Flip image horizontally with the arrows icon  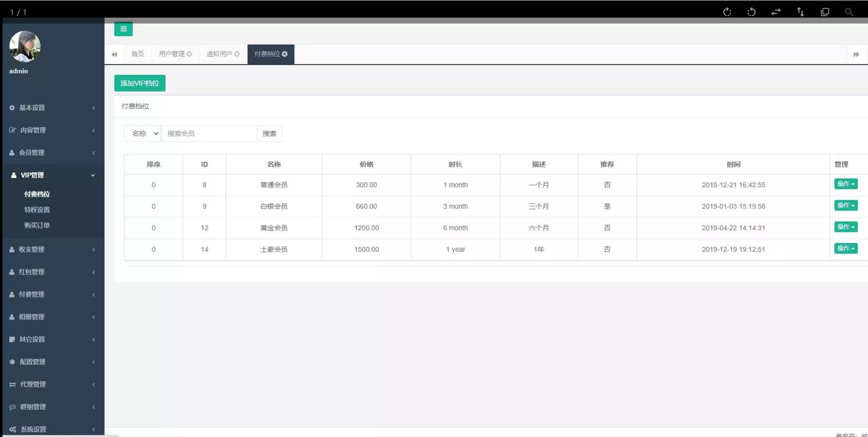click(x=776, y=12)
